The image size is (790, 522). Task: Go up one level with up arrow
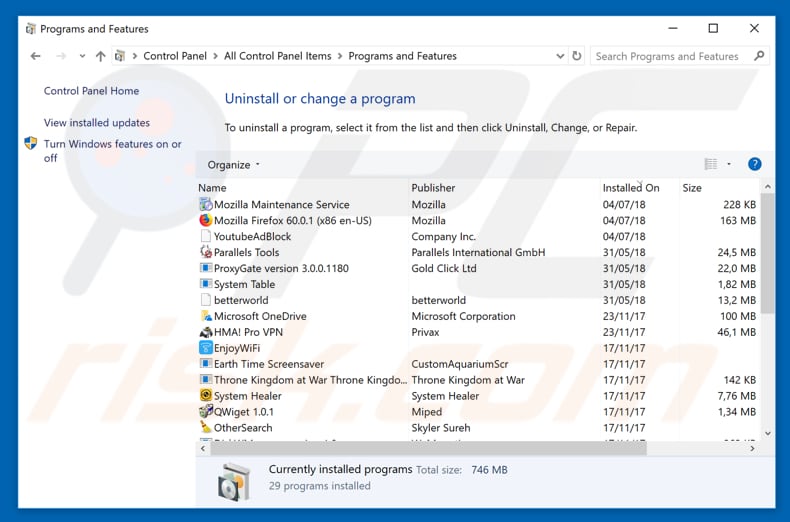[100, 56]
